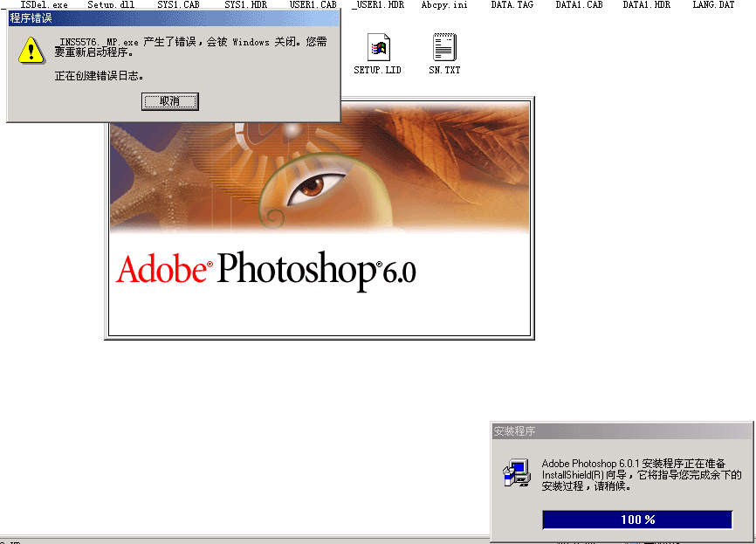Click the yellow warning icon in 程序错误 dialog
Viewport: 756px width, 544px height.
[31, 51]
